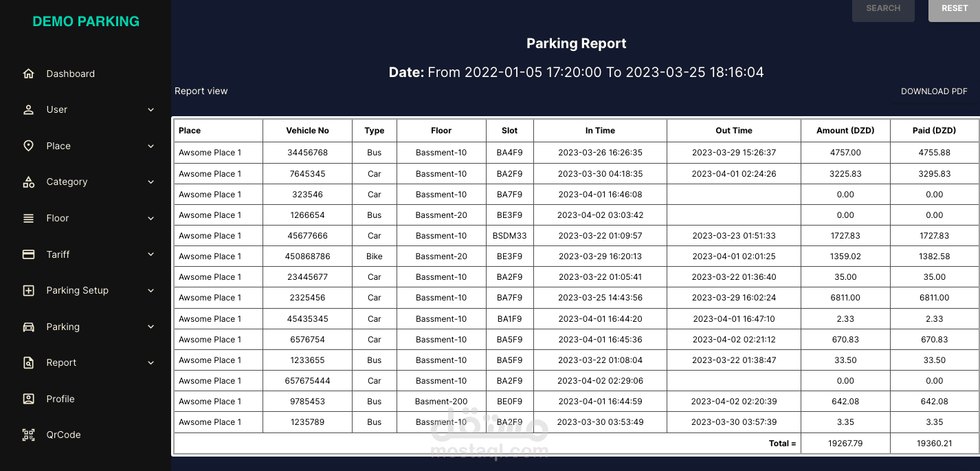Click the Total amount cell 19267.79
Screen dimensions: 980x471
[x=845, y=443]
